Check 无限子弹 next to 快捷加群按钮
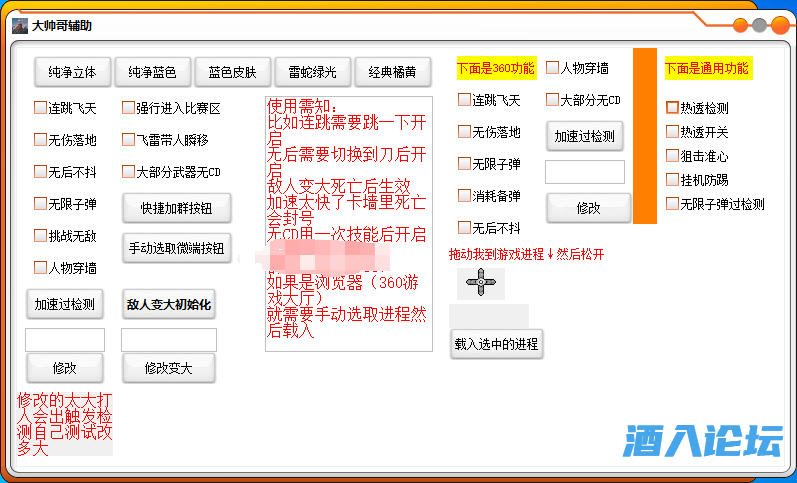Image resolution: width=797 pixels, height=483 pixels. pyautogui.click(x=40, y=204)
